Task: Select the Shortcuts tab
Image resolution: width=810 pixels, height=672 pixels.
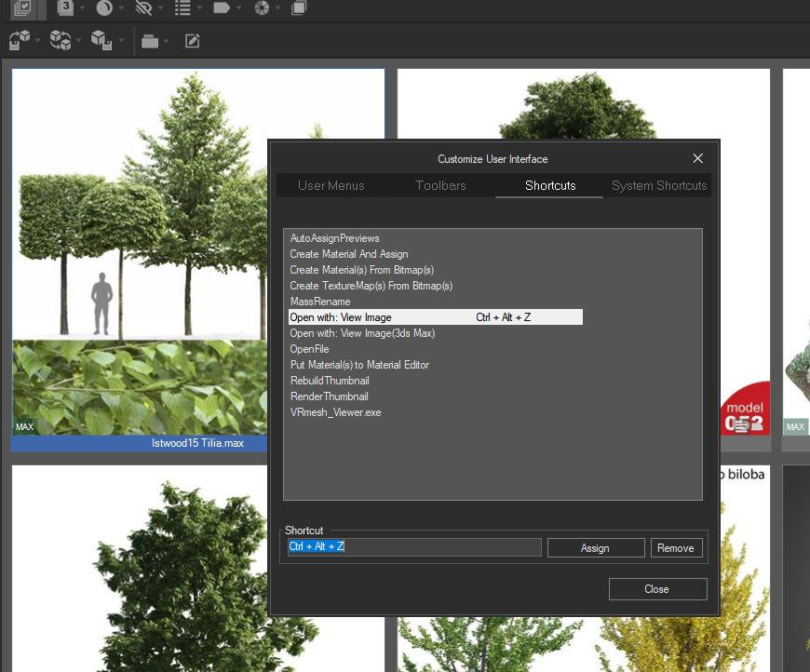Action: [550, 185]
